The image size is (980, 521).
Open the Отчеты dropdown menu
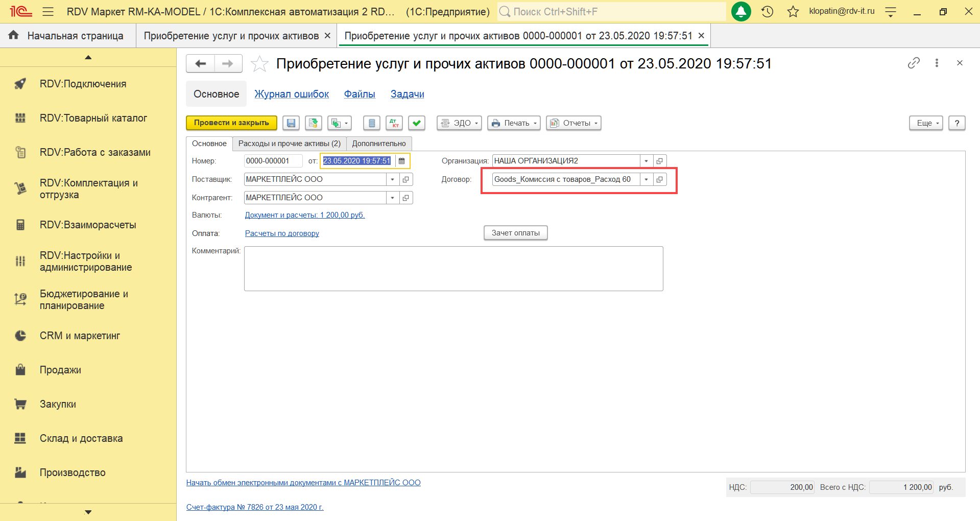(573, 123)
